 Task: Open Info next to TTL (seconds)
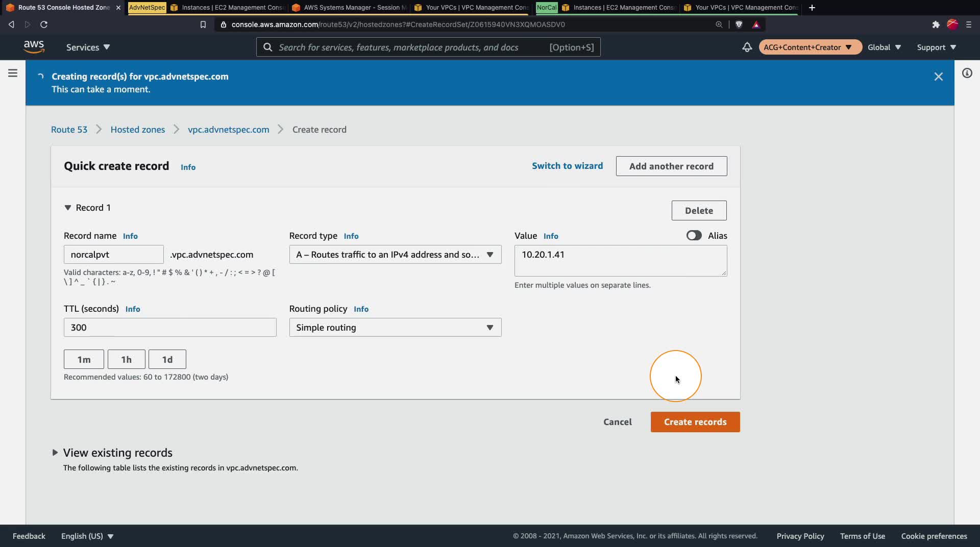pos(133,309)
